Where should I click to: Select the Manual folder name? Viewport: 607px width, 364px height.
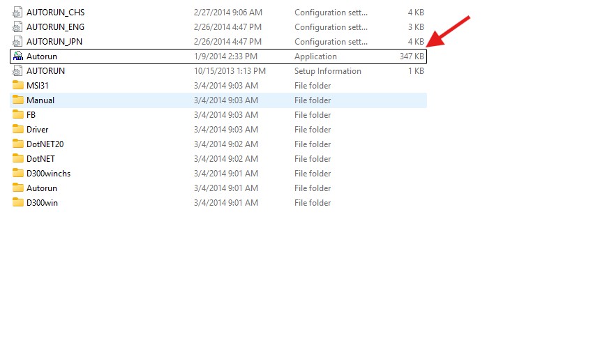(x=40, y=100)
